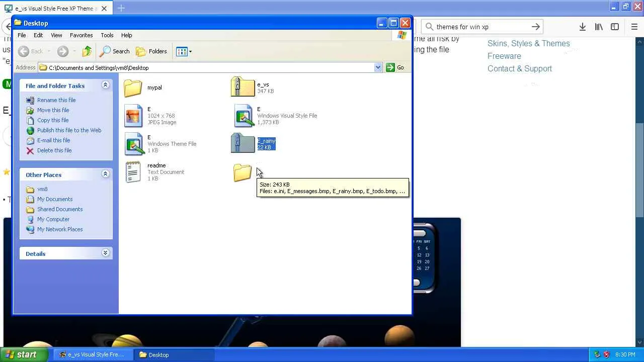Open vm8 in Other Places
This screenshot has height=362, width=644.
42,189
